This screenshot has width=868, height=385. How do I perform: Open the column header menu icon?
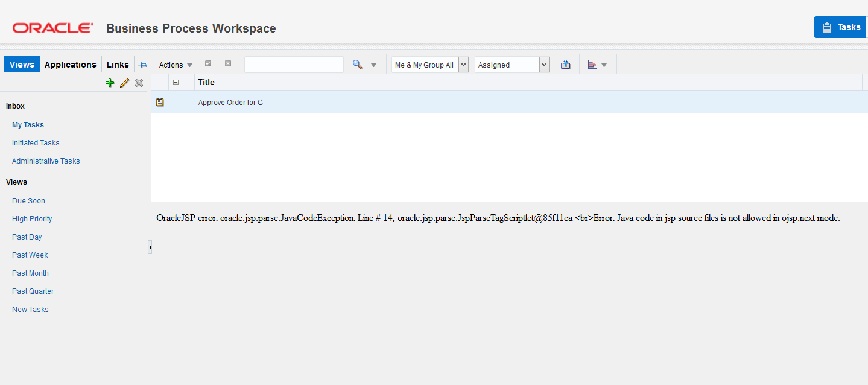(x=176, y=83)
